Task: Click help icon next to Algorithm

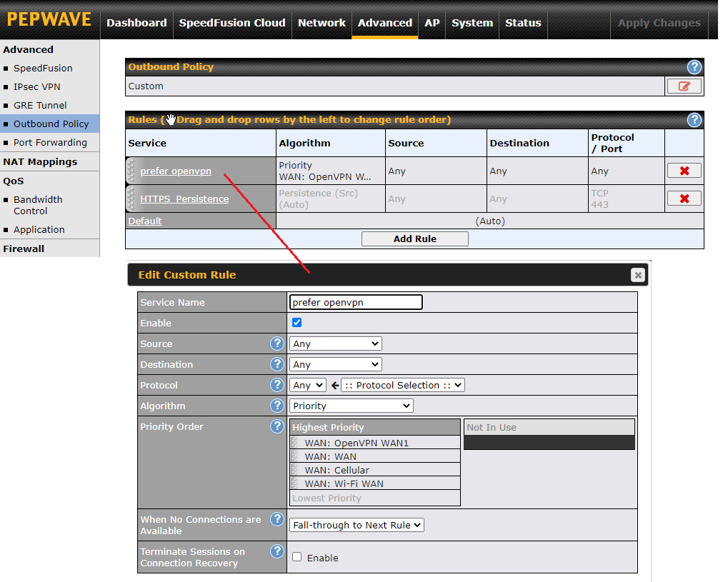Action: [x=277, y=406]
